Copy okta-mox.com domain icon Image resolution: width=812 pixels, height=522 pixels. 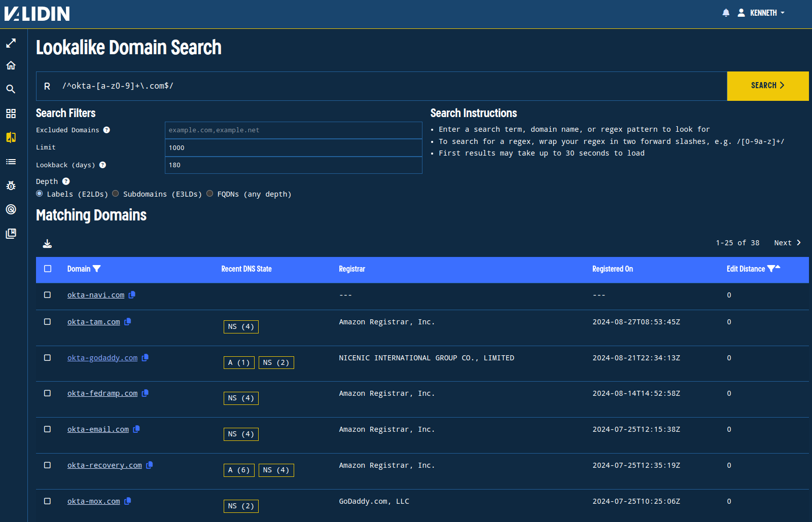point(128,501)
